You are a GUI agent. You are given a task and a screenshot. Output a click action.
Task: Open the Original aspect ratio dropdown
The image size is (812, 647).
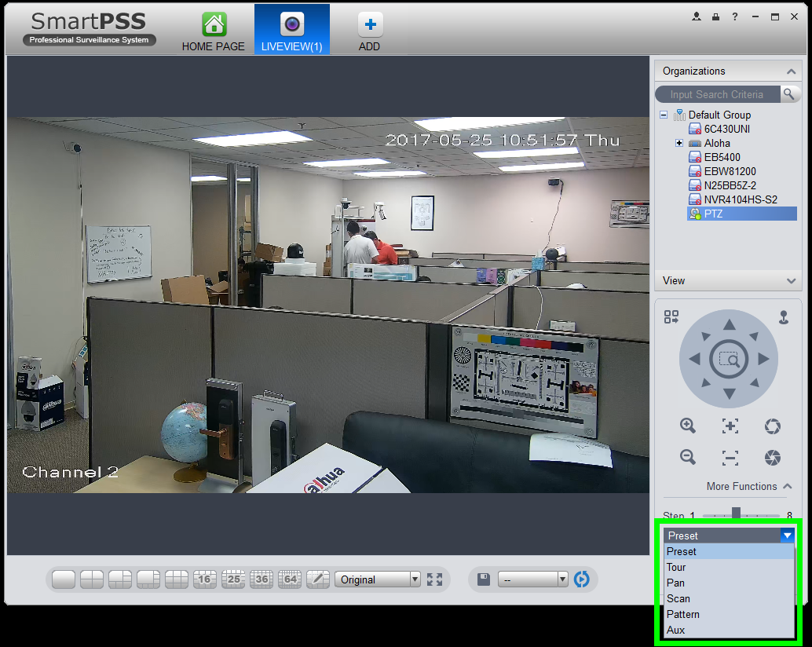[x=378, y=579]
